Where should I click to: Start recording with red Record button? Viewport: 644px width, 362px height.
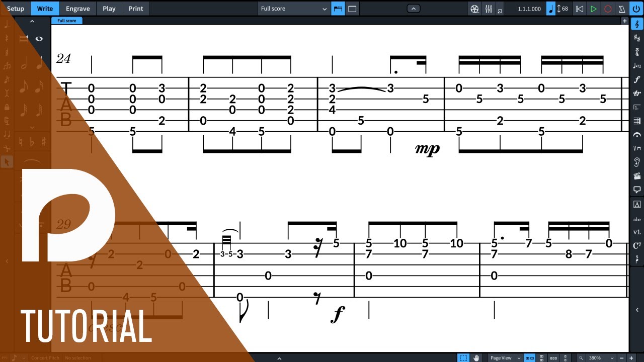608,9
